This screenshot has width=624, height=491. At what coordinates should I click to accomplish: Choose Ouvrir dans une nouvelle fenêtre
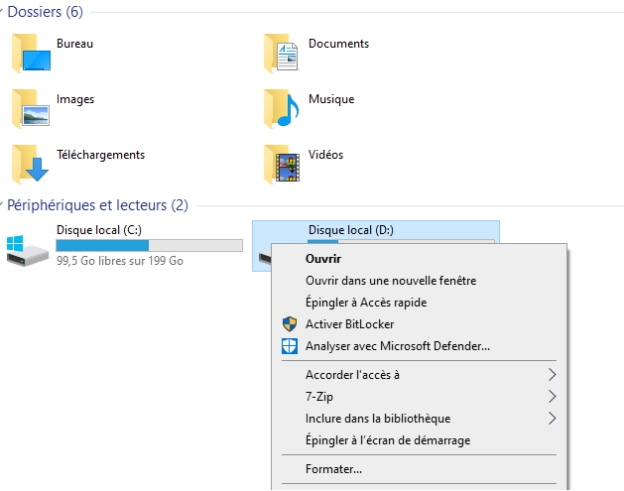pos(419,281)
